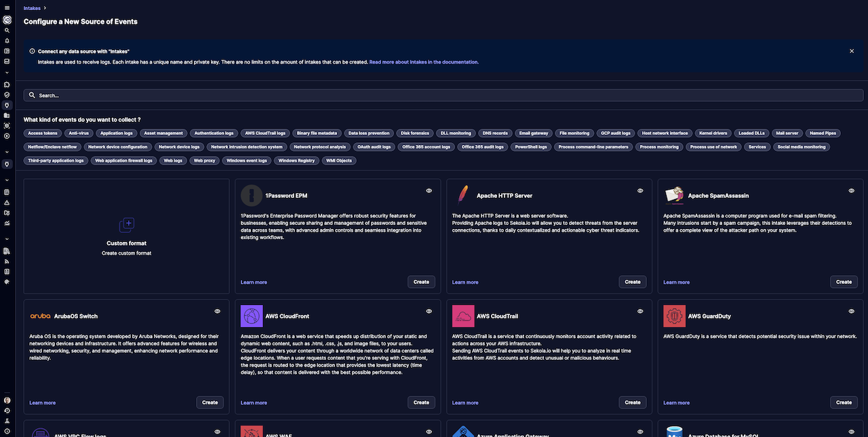Viewport: 868px width, 437px height.
Task: Click the Custom format card
Action: [127, 236]
